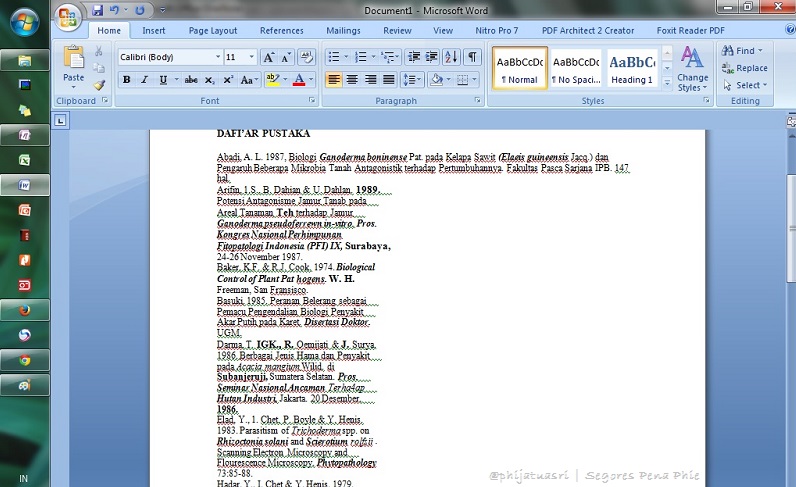Expand the Styles gallery more button
Screen dimensions: 796x487
pyautogui.click(x=667, y=83)
